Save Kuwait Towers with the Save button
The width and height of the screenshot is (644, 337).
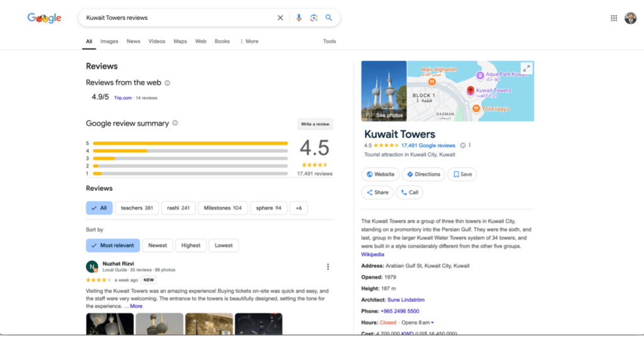462,174
